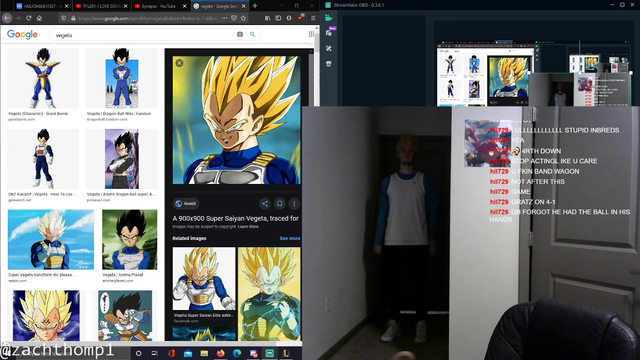
Task: Visit the Reddit source button
Action: pyautogui.click(x=186, y=203)
